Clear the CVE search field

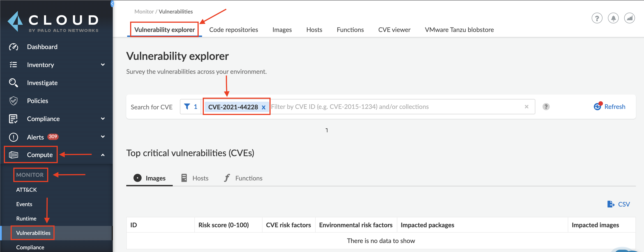(x=527, y=107)
